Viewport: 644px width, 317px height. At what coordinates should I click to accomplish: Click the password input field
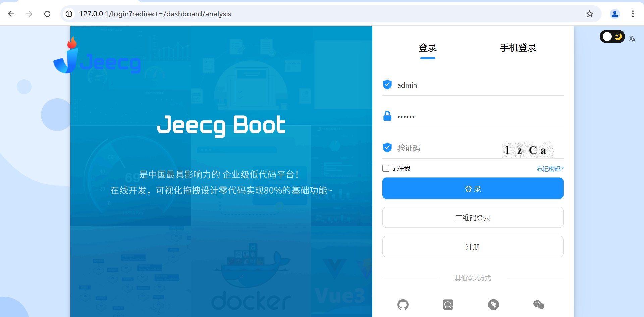(x=473, y=117)
